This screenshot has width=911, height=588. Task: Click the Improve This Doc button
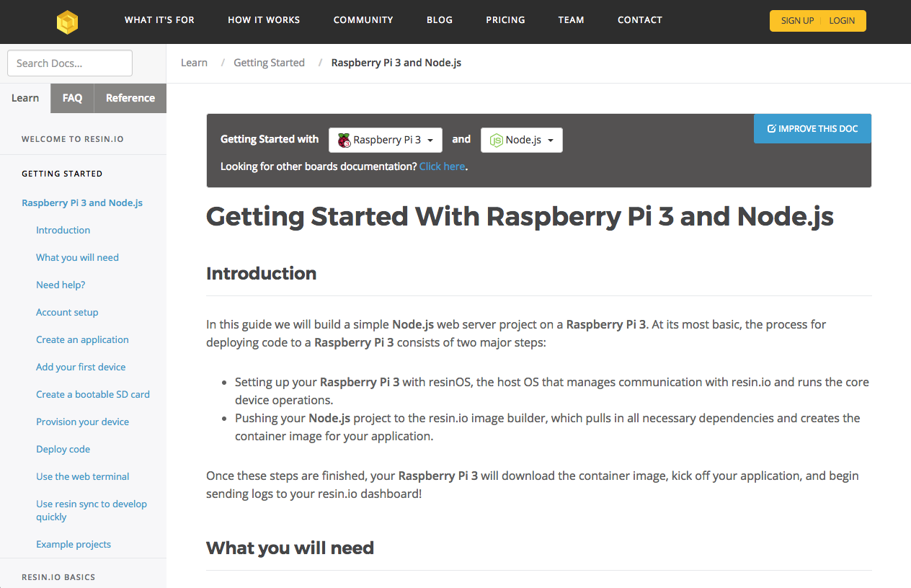tap(812, 128)
